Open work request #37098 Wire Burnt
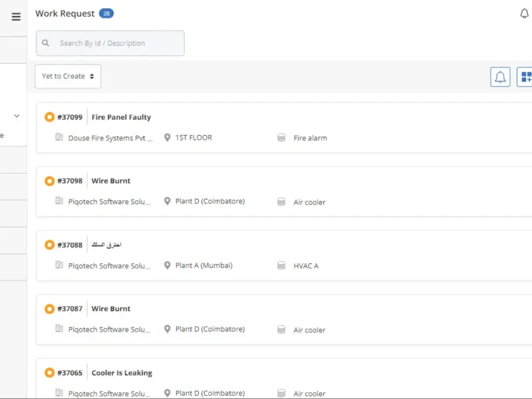 pos(110,181)
